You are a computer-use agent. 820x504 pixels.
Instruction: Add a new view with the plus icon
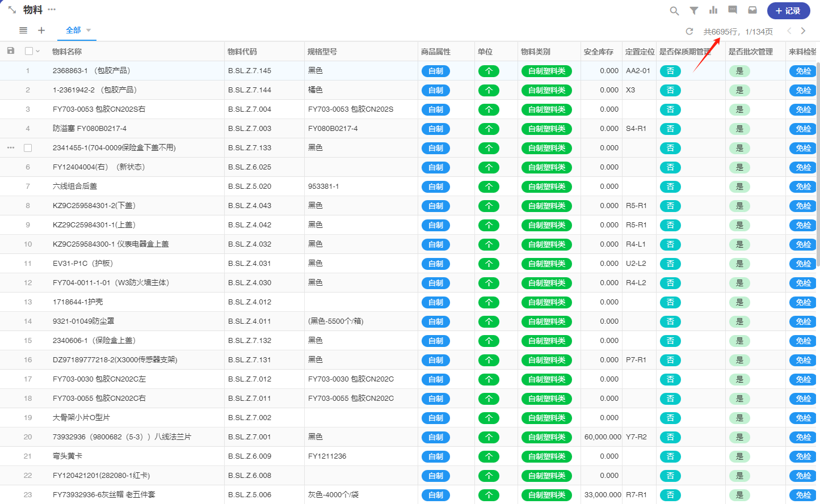41,31
